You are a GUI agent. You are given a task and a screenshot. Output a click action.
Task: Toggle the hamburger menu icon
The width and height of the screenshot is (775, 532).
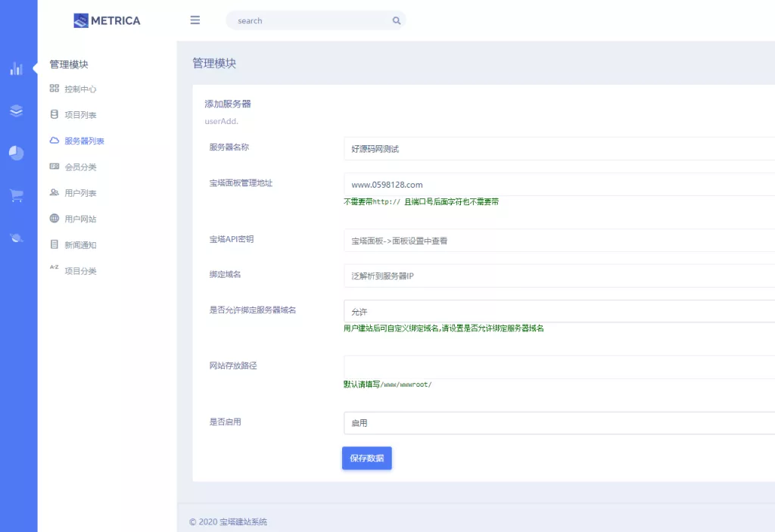(195, 20)
